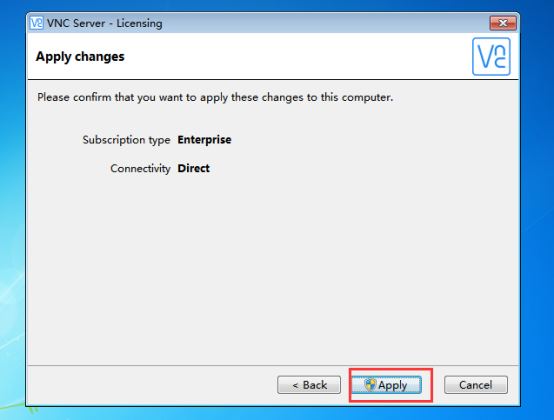Cancel the licensing wizard
The height and width of the screenshot is (420, 554).
(x=476, y=385)
